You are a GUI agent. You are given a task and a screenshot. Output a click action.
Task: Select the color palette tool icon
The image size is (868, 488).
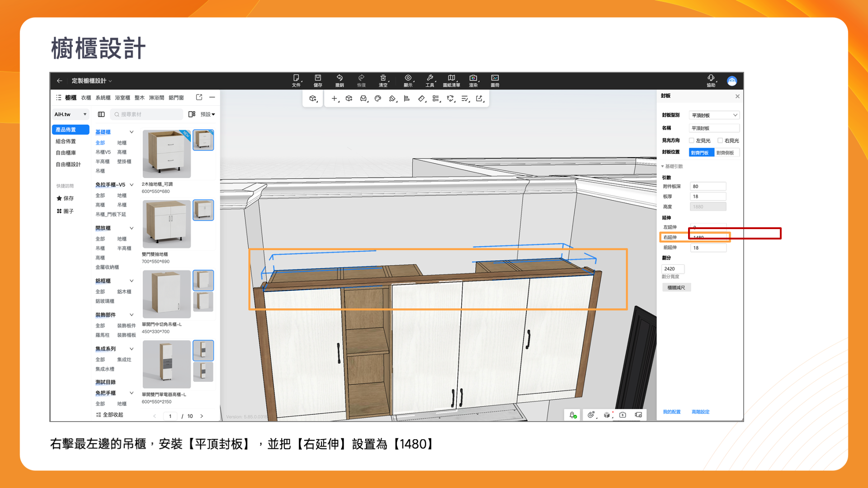tap(378, 99)
